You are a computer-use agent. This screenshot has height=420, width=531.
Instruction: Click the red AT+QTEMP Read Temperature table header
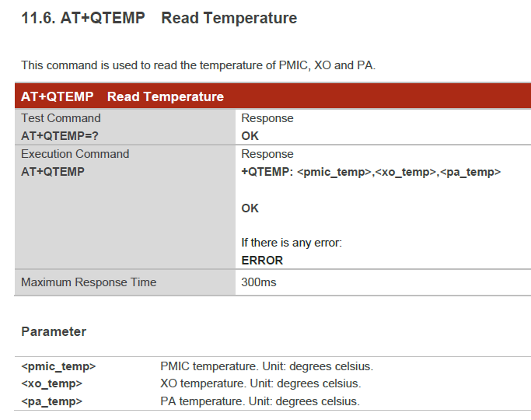122,96
